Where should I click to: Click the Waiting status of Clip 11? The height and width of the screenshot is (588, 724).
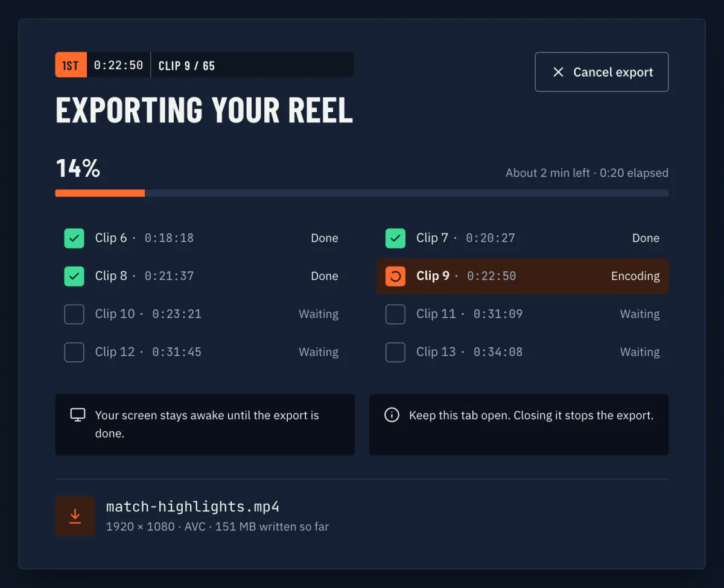point(640,314)
